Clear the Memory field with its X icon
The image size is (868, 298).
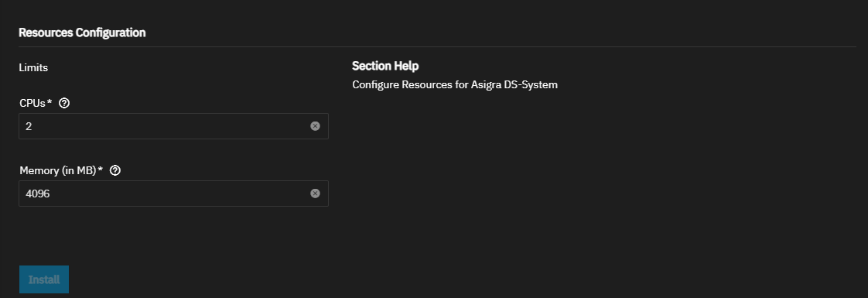coord(315,194)
